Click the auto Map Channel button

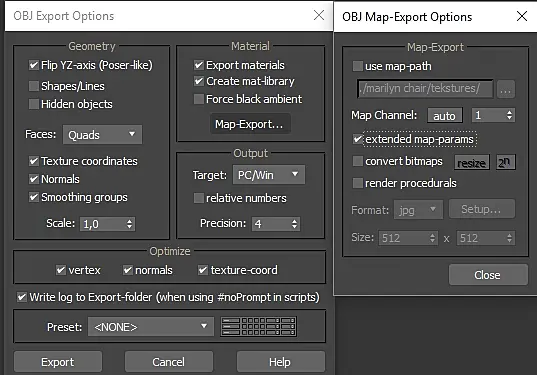click(x=445, y=115)
